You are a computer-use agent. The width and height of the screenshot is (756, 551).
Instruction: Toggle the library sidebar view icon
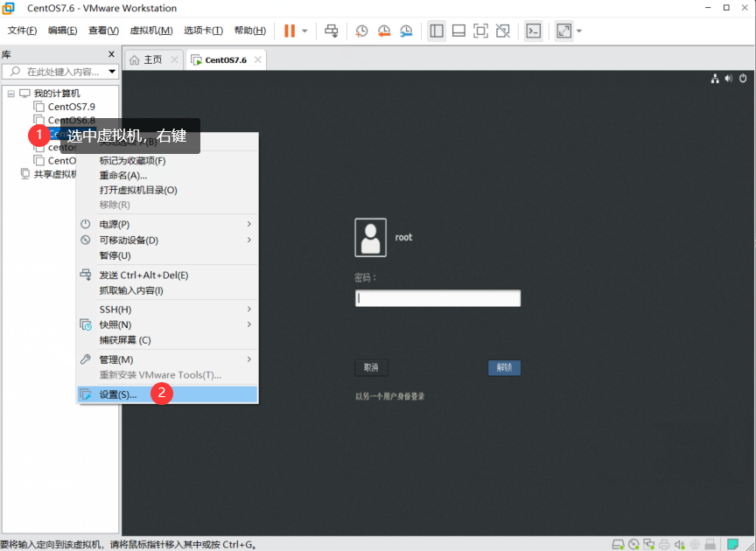(x=437, y=31)
